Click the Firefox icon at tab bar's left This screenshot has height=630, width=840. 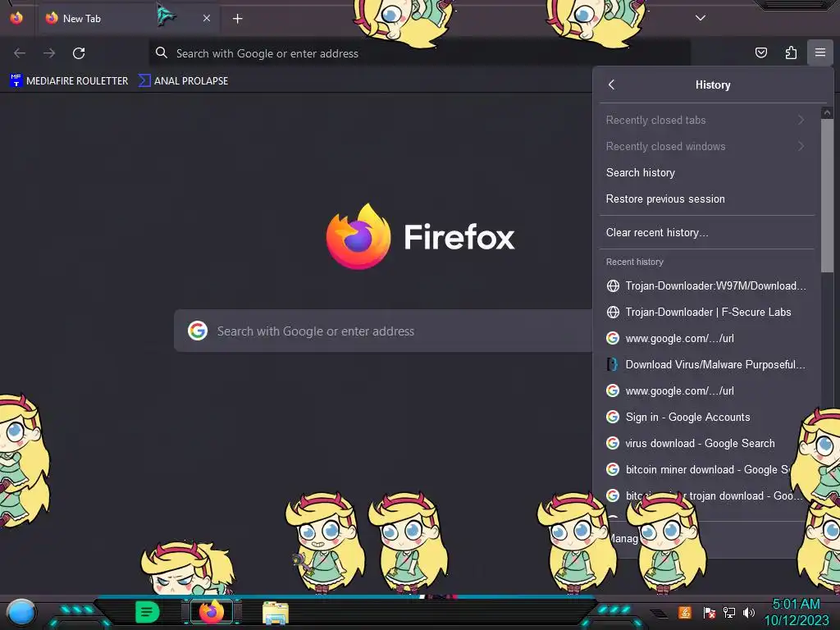(x=16, y=18)
